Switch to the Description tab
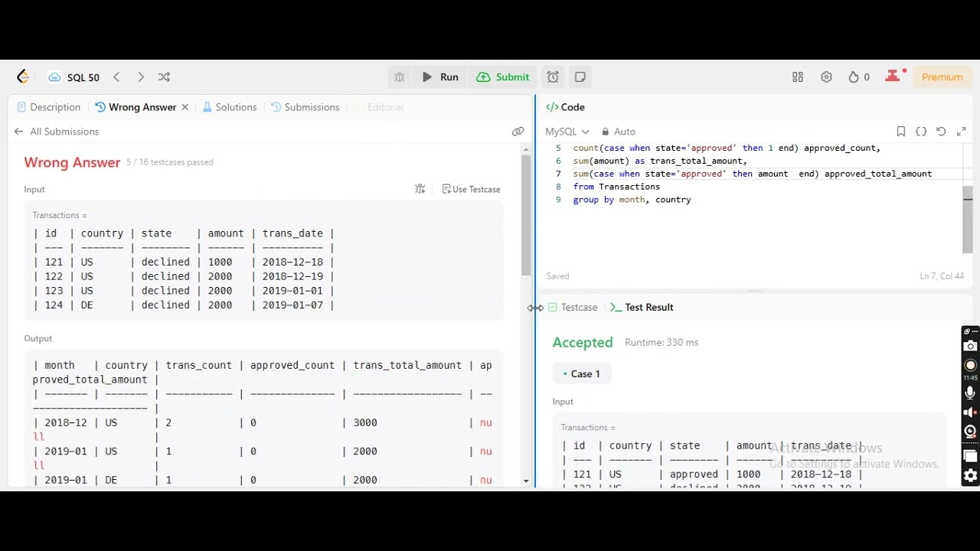This screenshot has height=551, width=980. (47, 107)
